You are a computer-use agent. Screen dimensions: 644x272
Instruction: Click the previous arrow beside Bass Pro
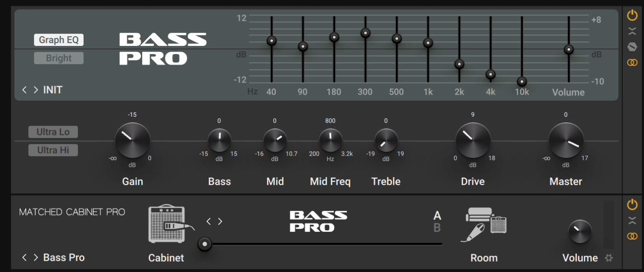click(25, 258)
